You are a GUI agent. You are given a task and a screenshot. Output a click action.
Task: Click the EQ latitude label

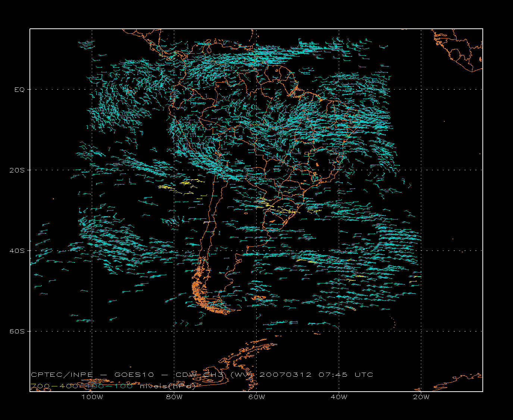pyautogui.click(x=19, y=90)
